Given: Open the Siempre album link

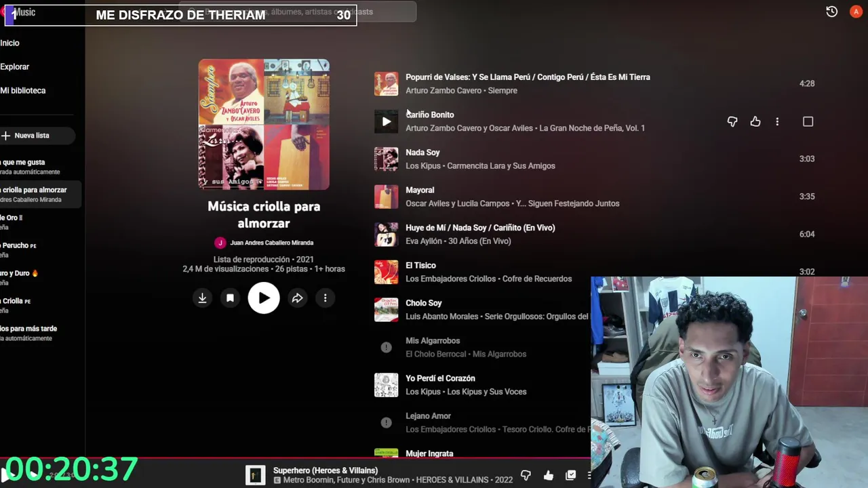Looking at the screenshot, I should click(x=502, y=91).
